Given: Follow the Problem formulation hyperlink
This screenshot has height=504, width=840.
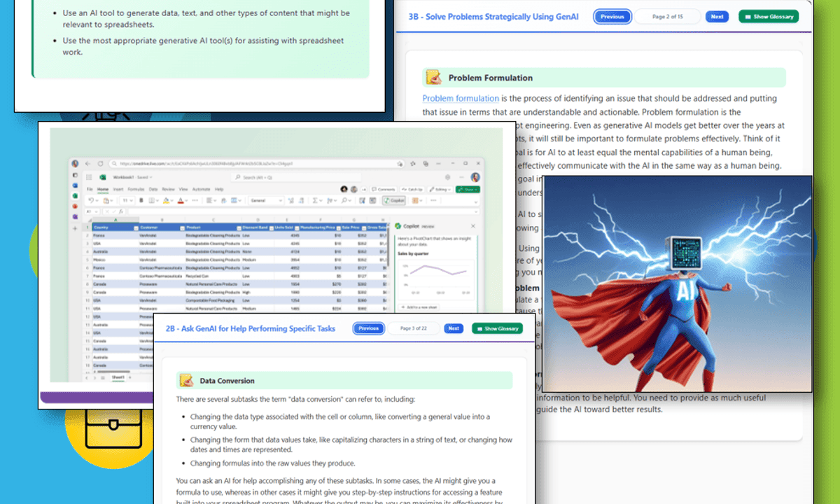Looking at the screenshot, I should coord(461,99).
